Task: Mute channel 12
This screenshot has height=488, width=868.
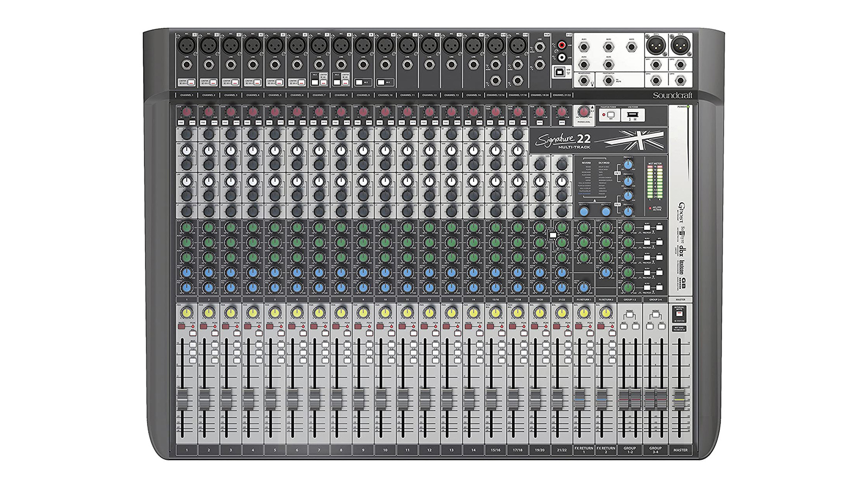Action: (x=425, y=326)
